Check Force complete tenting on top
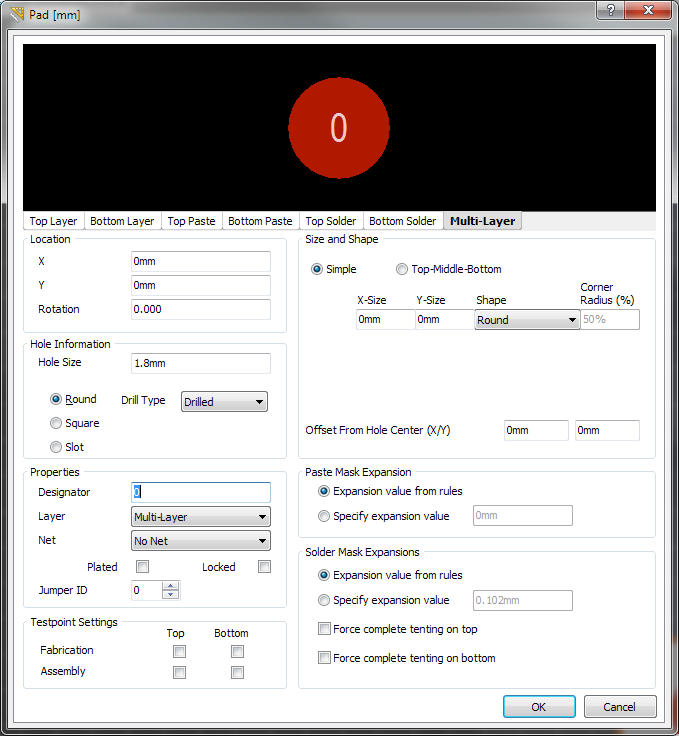This screenshot has width=679, height=736. pyautogui.click(x=324, y=629)
